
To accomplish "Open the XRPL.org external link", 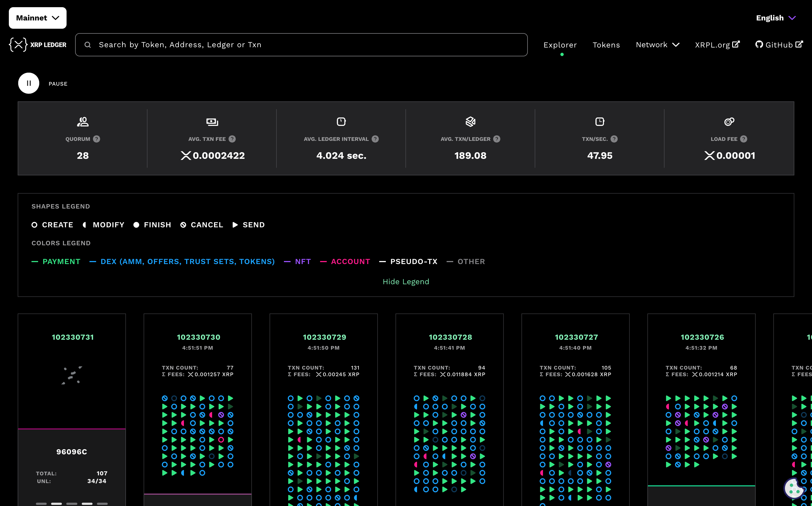I will (717, 45).
